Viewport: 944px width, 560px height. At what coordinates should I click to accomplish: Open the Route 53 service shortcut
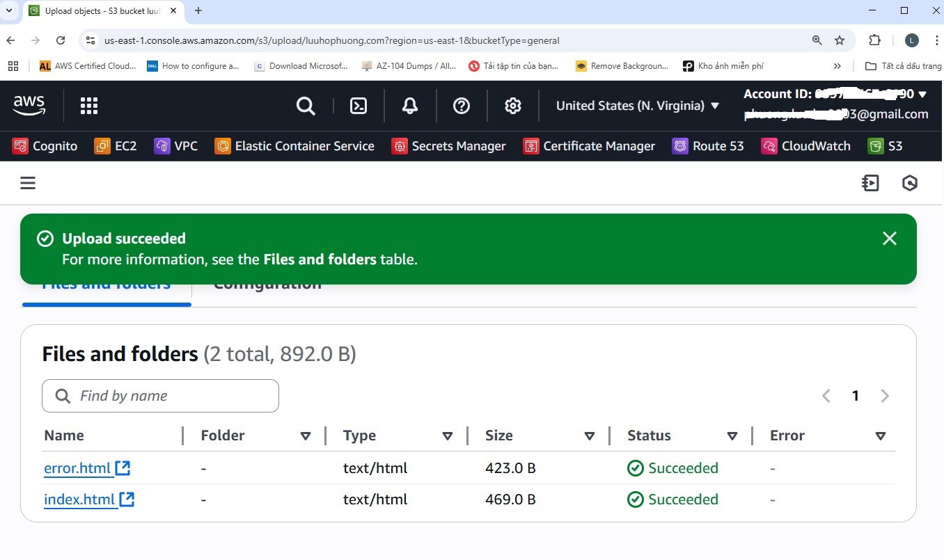click(x=708, y=146)
